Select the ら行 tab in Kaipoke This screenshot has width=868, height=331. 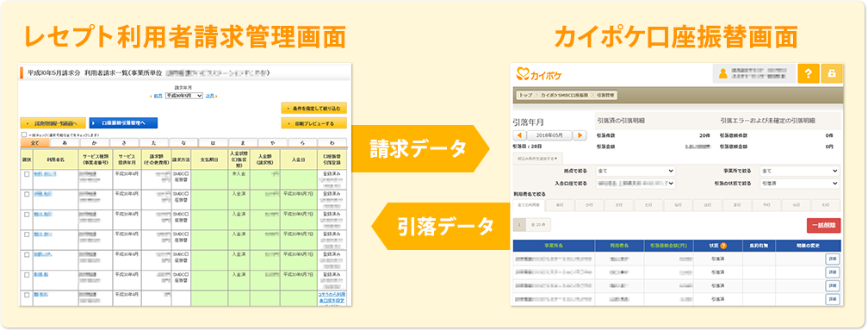[x=797, y=205]
